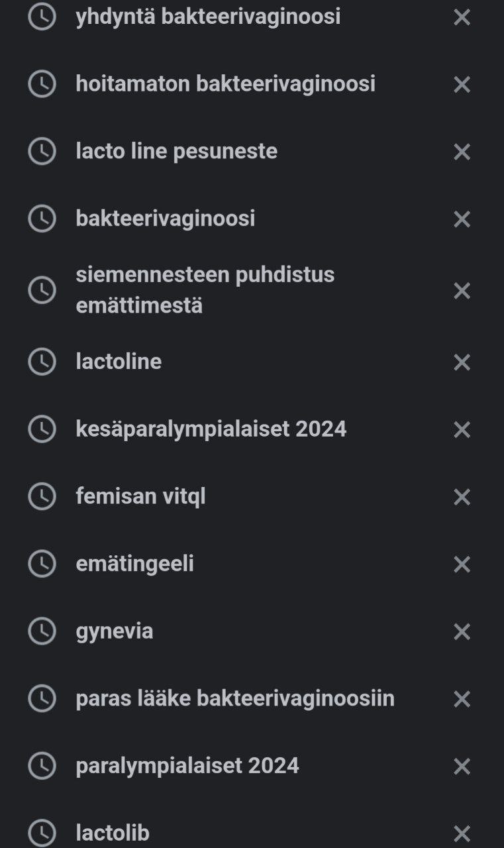Delete 'gynevia' search history entry

(x=462, y=631)
